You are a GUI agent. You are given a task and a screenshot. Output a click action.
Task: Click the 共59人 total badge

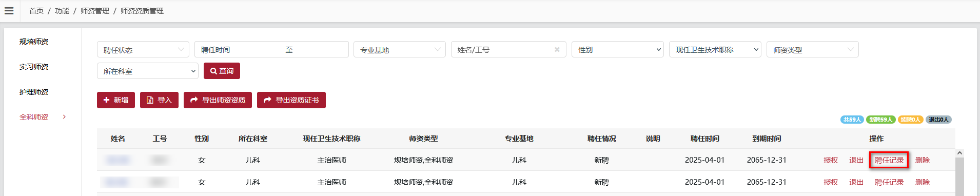(852, 120)
